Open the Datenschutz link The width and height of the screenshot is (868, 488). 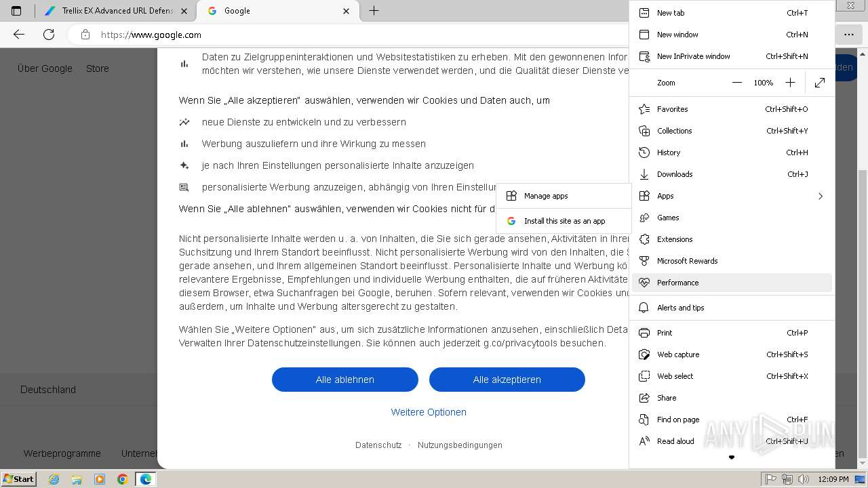point(378,445)
